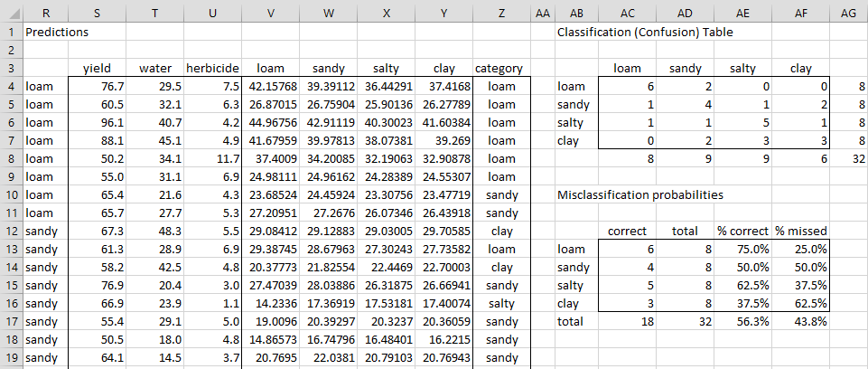The height and width of the screenshot is (369, 868).
Task: Click the cell containing 24.45924
Action: click(x=328, y=195)
